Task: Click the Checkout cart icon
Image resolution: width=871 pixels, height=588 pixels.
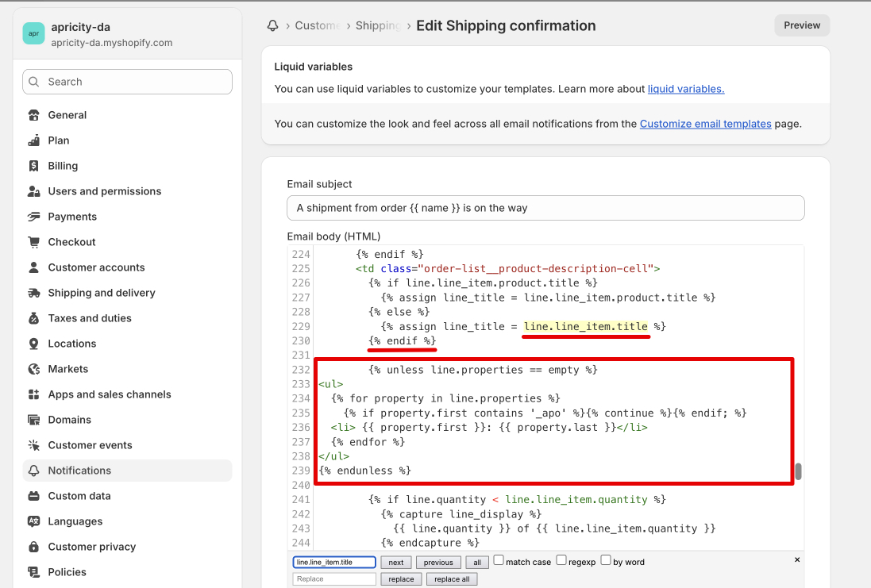Action: [33, 242]
